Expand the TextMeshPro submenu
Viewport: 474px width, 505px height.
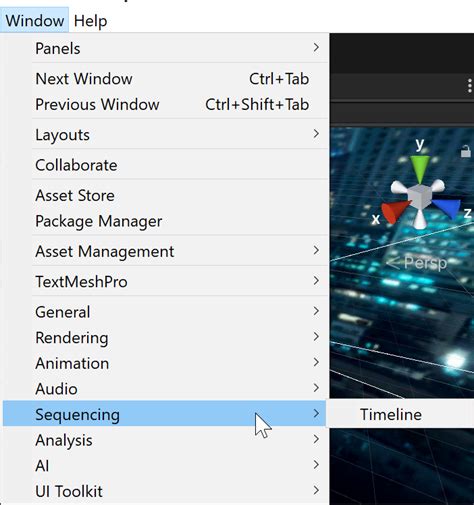point(164,281)
